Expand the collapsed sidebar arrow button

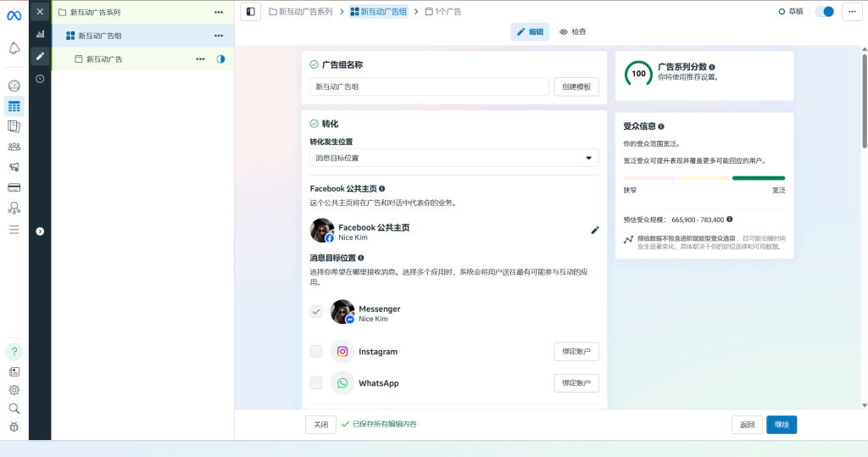(x=40, y=231)
